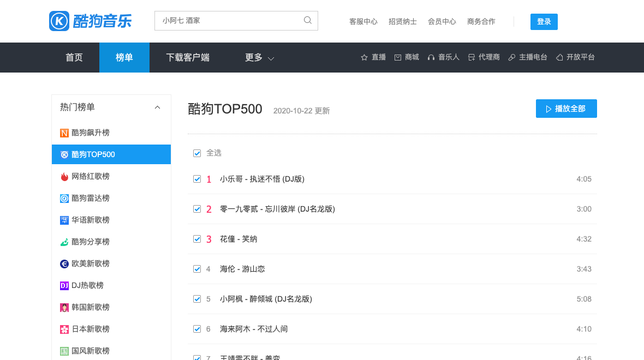Click the 4:05 duration of song 1

pyautogui.click(x=583, y=179)
